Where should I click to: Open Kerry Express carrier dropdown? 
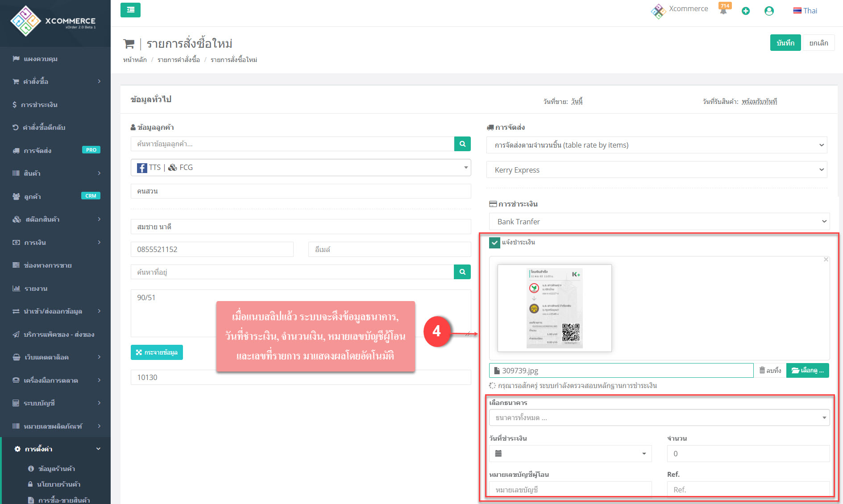[657, 170]
